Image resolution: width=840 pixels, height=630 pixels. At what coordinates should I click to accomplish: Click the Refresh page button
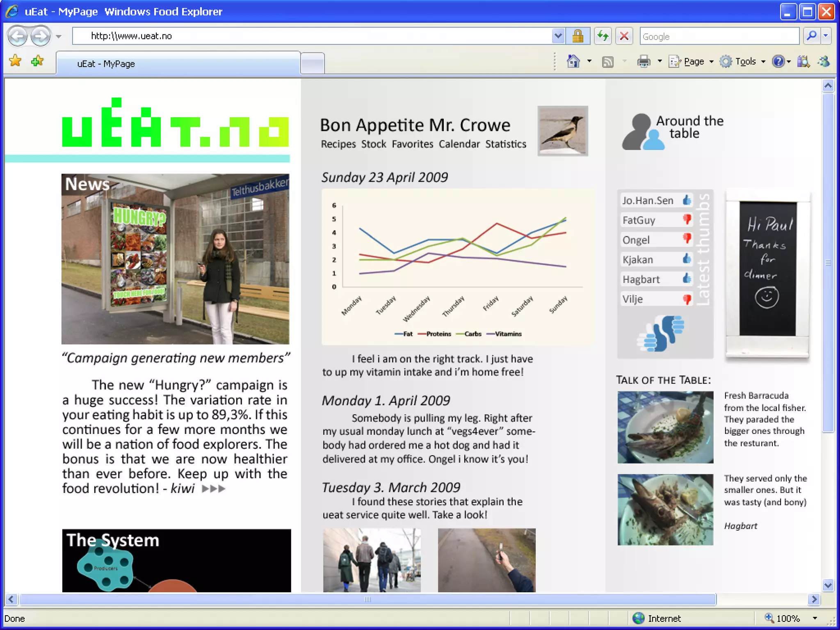[603, 36]
